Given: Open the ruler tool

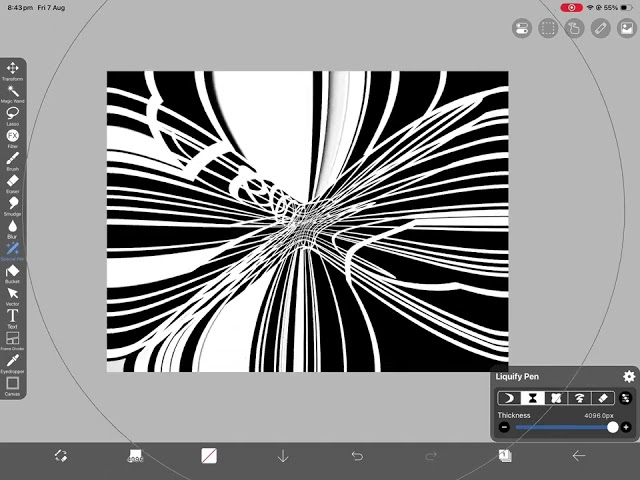Looking at the screenshot, I should coord(600,28).
